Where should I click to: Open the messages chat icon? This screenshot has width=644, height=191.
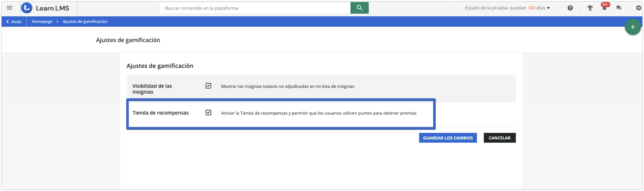(619, 8)
